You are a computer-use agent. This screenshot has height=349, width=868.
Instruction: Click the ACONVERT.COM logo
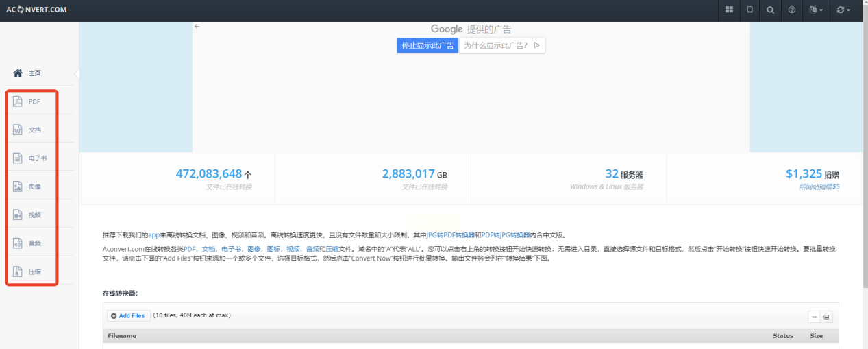tap(36, 10)
